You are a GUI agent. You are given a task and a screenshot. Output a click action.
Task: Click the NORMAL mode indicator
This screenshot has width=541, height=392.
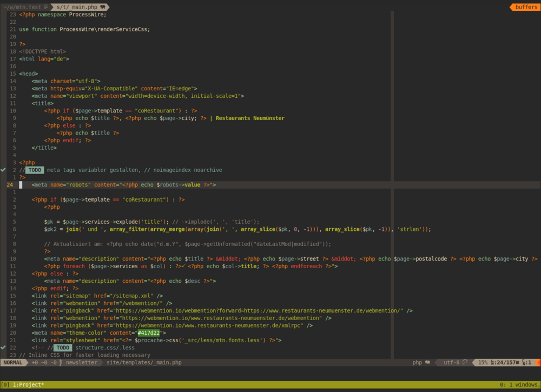(x=14, y=362)
